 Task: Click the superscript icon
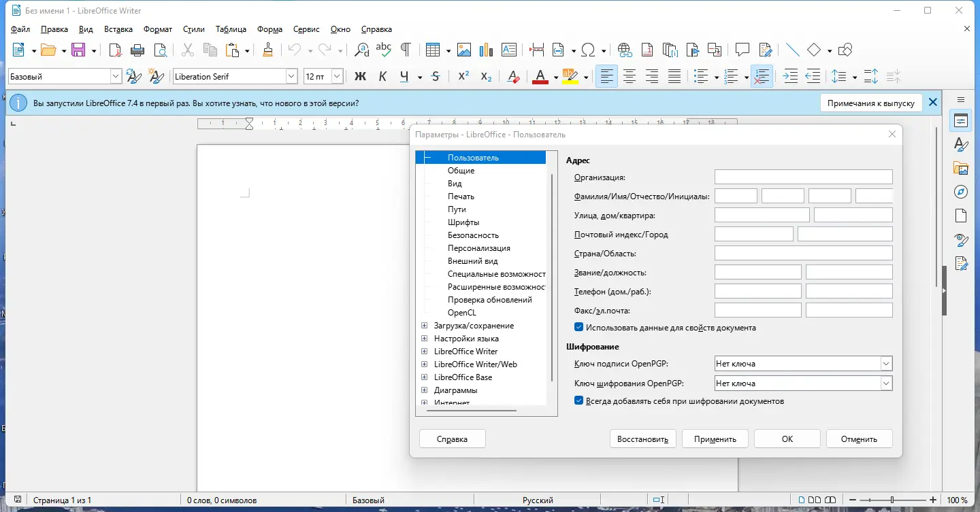click(x=463, y=76)
